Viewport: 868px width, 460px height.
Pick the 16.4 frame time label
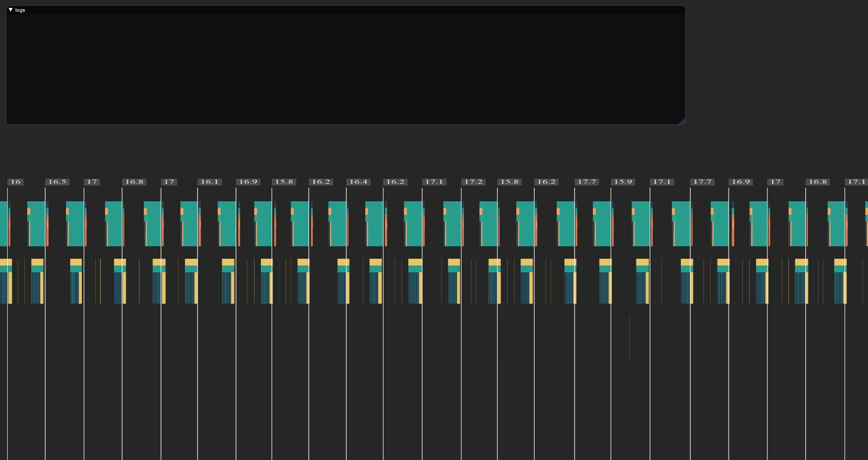(x=359, y=182)
